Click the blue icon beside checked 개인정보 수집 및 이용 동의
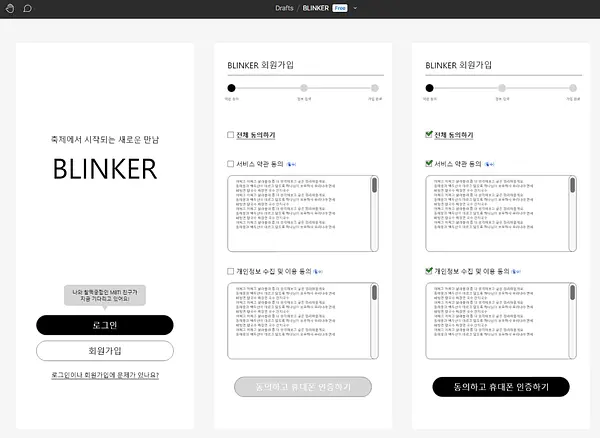Viewport: 600px width, 438px height. coord(516,272)
